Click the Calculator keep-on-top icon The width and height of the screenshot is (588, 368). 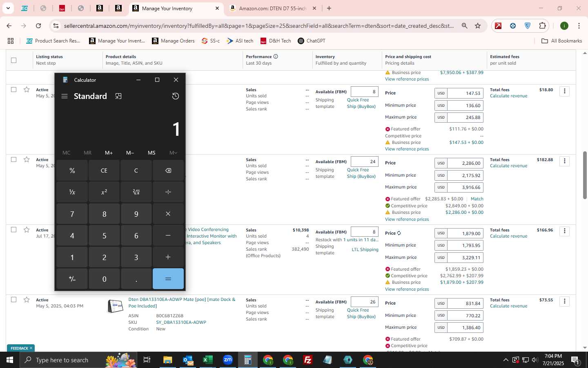click(x=118, y=96)
